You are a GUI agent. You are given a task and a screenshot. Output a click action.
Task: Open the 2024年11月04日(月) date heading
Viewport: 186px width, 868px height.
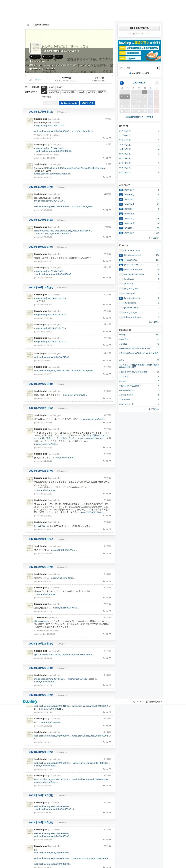41,187
